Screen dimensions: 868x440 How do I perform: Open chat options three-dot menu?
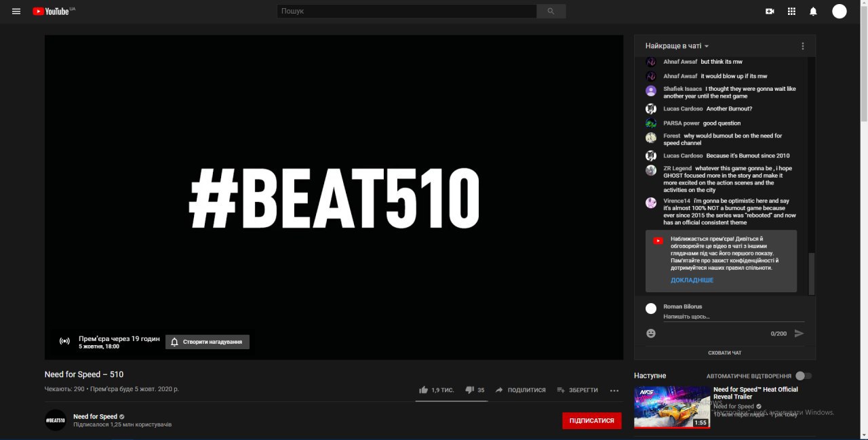(803, 46)
